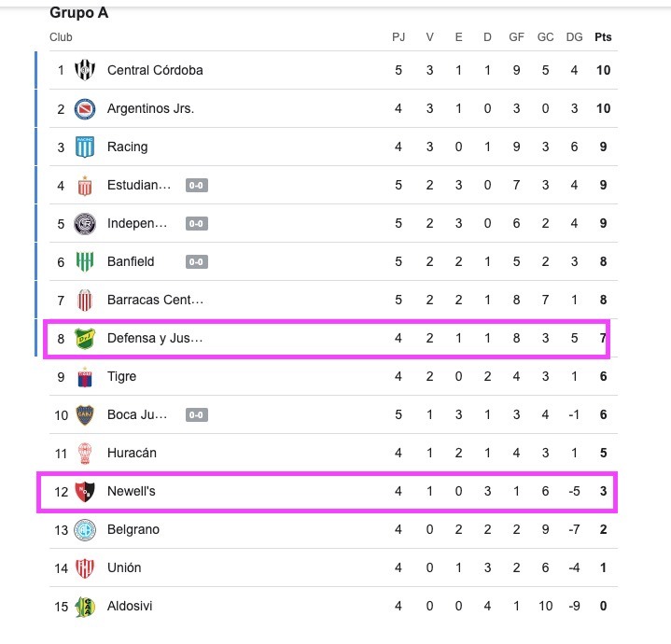Click the Argentinos Jrs. club crest
Image resolution: width=671 pixels, height=644 pixels.
[85, 108]
